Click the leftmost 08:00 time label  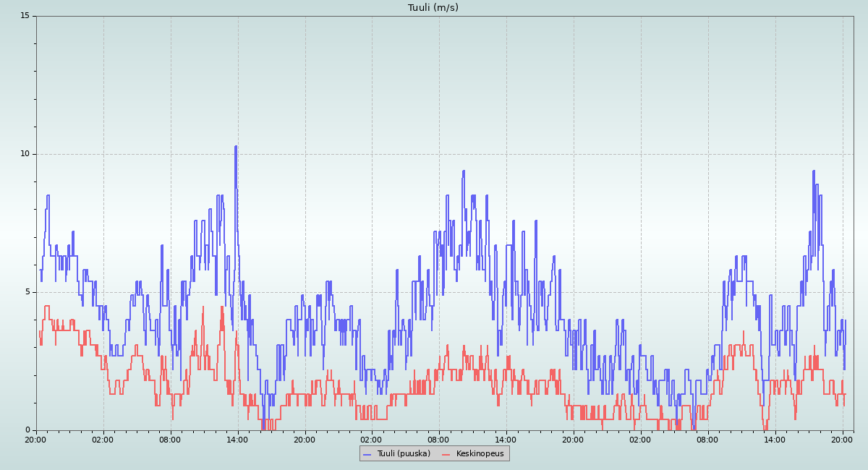(x=170, y=439)
